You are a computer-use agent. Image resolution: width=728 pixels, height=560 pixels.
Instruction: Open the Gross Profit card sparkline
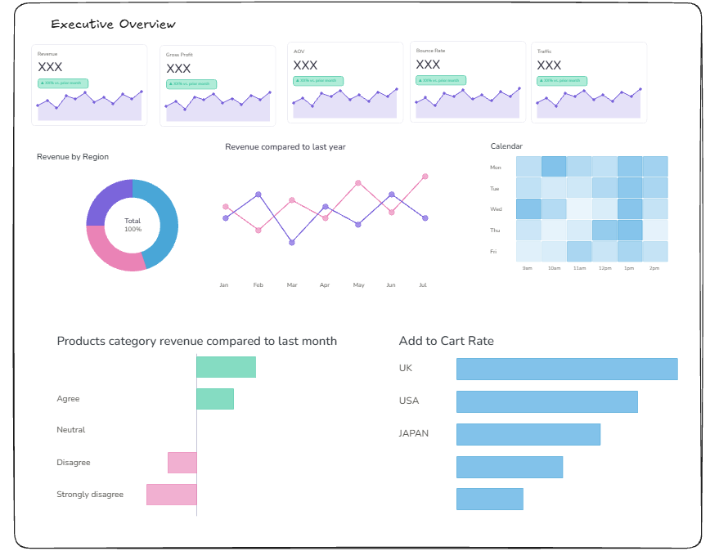point(218,107)
